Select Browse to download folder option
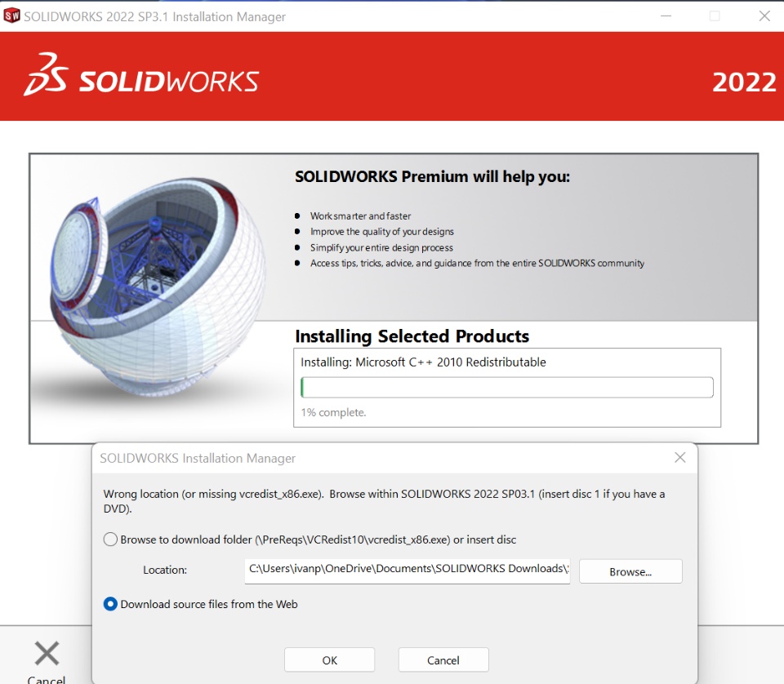 pyautogui.click(x=110, y=540)
